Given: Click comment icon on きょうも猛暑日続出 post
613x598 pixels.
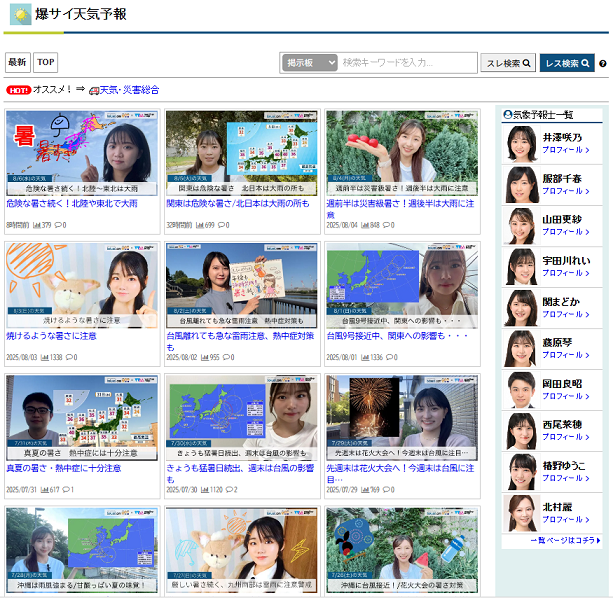Looking at the screenshot, I should [230, 489].
